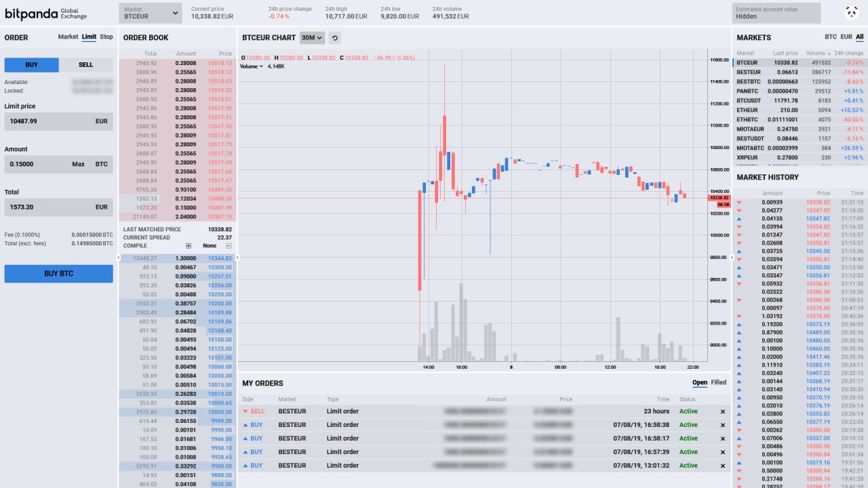Cancel the BUY order from 16:57:39
Viewport: 868px width, 488px height.
tap(722, 452)
